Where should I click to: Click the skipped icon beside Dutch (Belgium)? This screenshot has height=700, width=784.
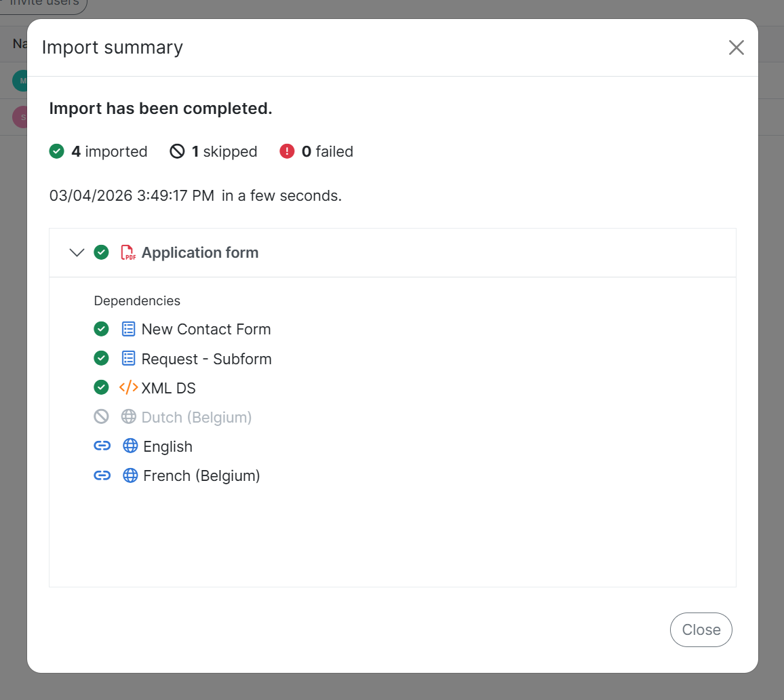coord(101,417)
